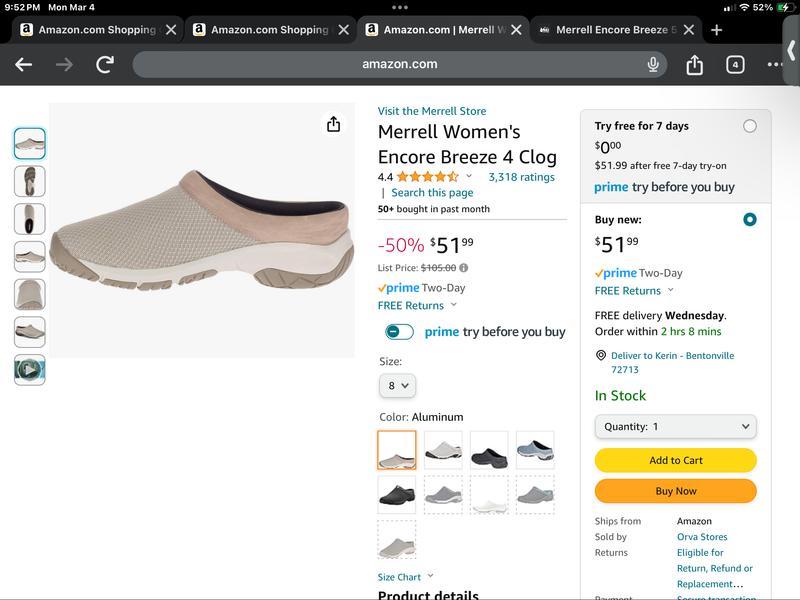Viewport: 800px width, 600px height.
Task: Tap the tab counter icon showing 6
Action: tap(733, 66)
